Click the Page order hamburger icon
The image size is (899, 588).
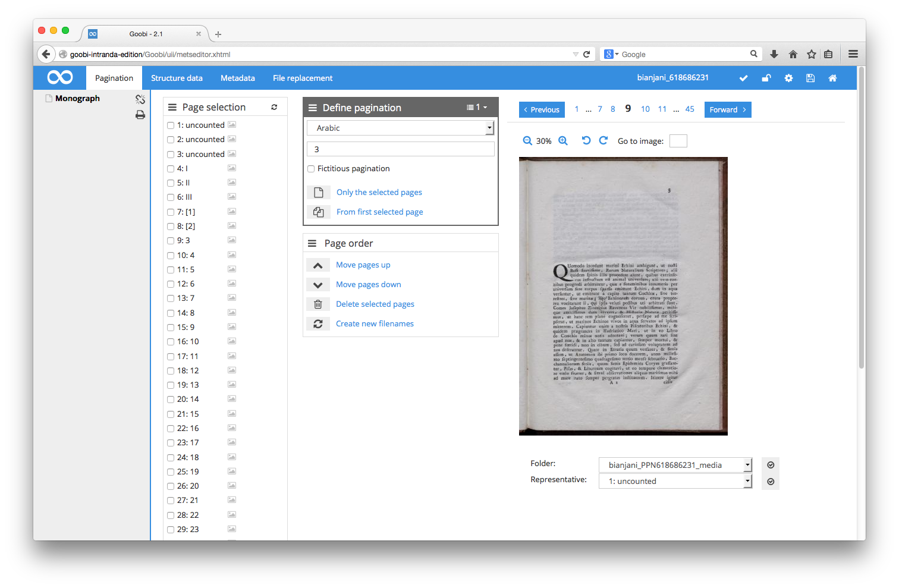coord(312,243)
